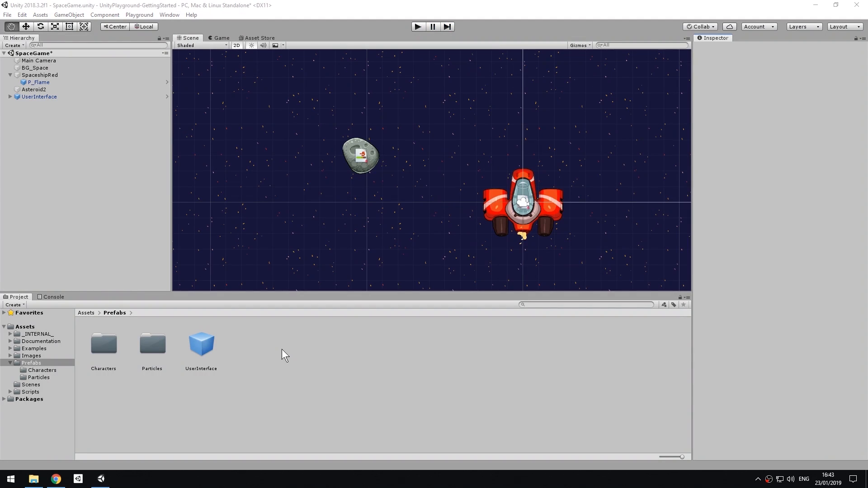This screenshot has width=868, height=488.
Task: Open Chrome from the taskbar
Action: [56, 479]
